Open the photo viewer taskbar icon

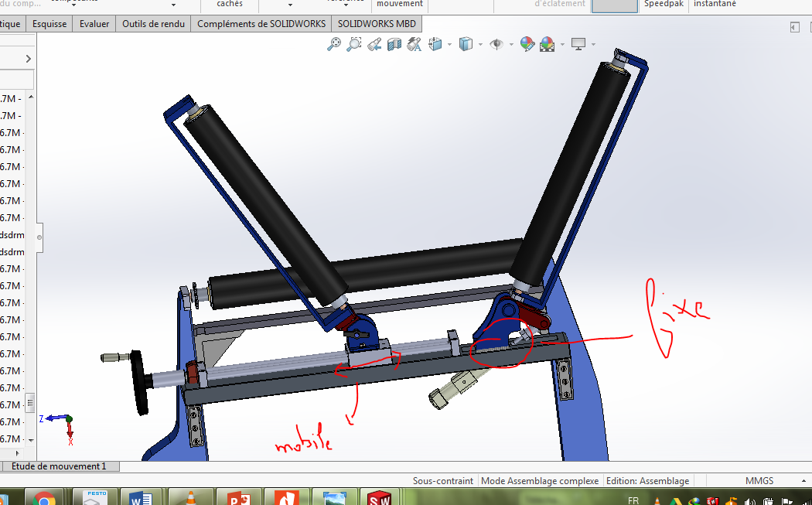click(334, 498)
